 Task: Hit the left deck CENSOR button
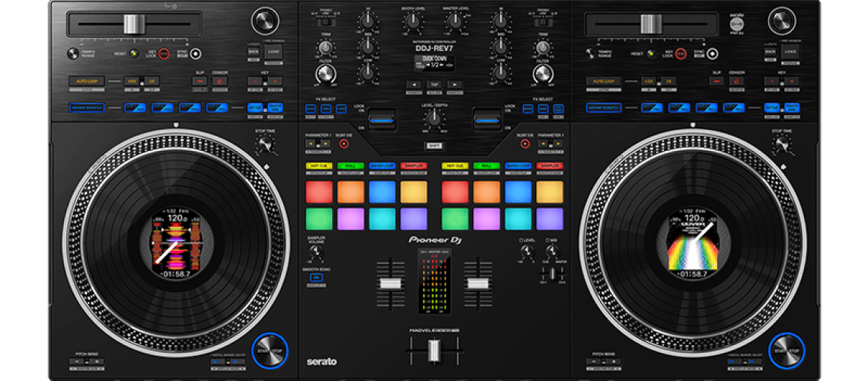(x=220, y=81)
